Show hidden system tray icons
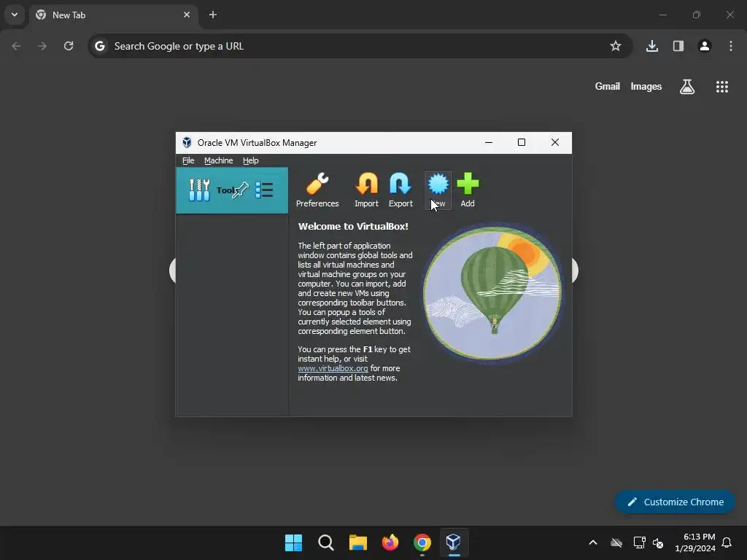 pos(593,542)
